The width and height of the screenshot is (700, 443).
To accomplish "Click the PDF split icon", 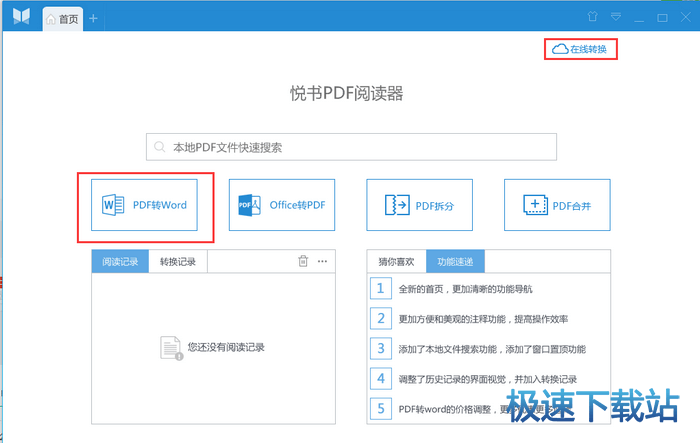I will point(397,205).
